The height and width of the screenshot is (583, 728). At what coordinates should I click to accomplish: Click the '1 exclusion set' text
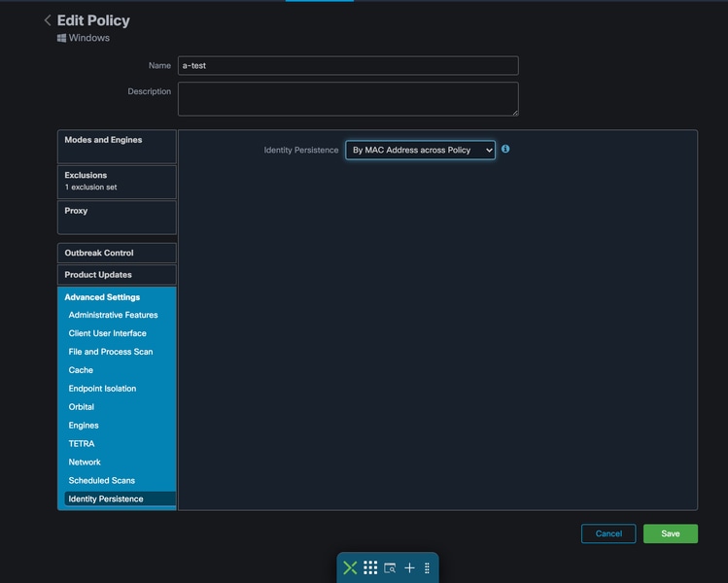[x=90, y=188]
